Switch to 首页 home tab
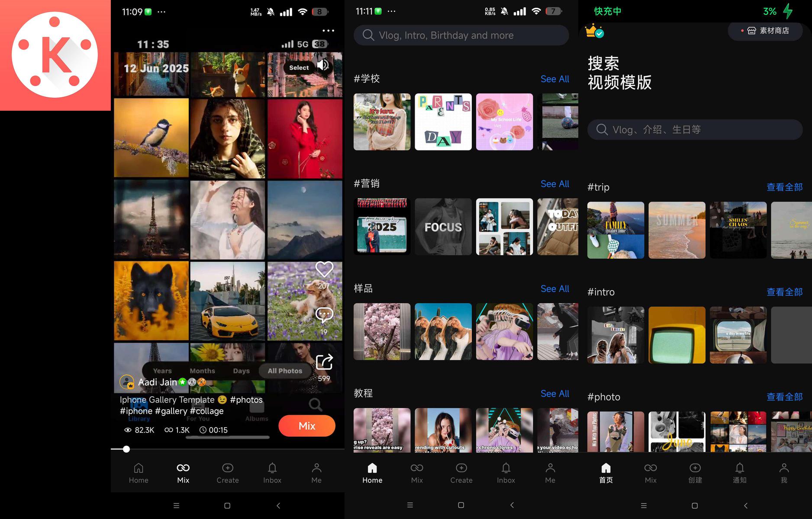The width and height of the screenshot is (812, 519). click(x=606, y=473)
